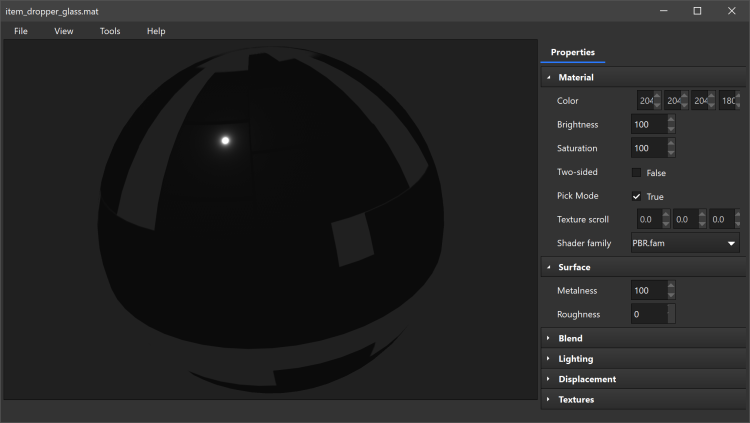Collapse the Surface section
The width and height of the screenshot is (750, 423).
[549, 267]
